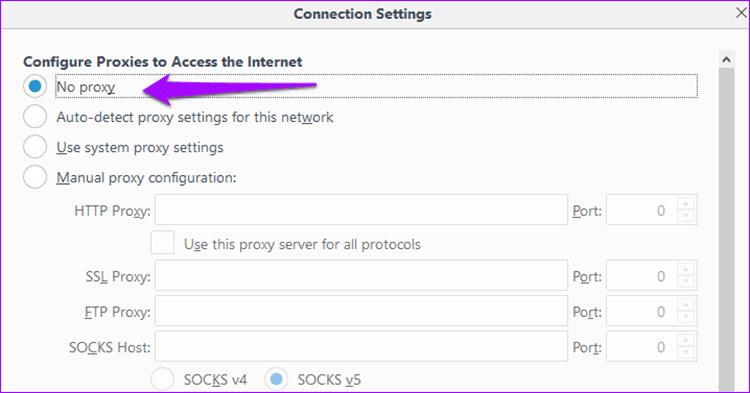Choose Auto-detect proxy settings for this network
Viewport: 750px width, 393px height.
[x=35, y=117]
